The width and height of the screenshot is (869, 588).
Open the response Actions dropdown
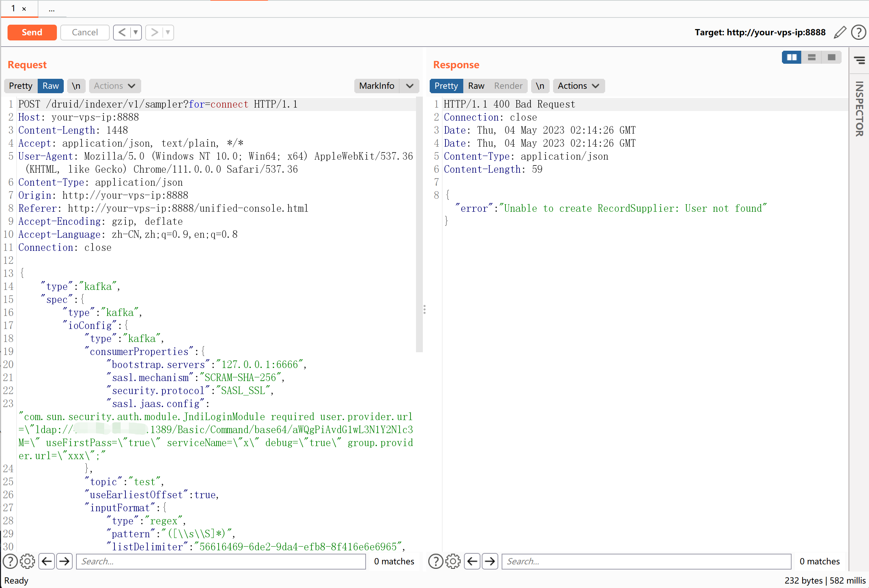[578, 86]
